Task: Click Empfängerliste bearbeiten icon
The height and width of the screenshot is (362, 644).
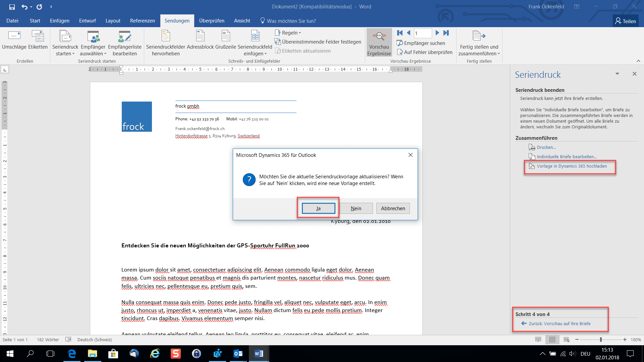Action: click(125, 43)
